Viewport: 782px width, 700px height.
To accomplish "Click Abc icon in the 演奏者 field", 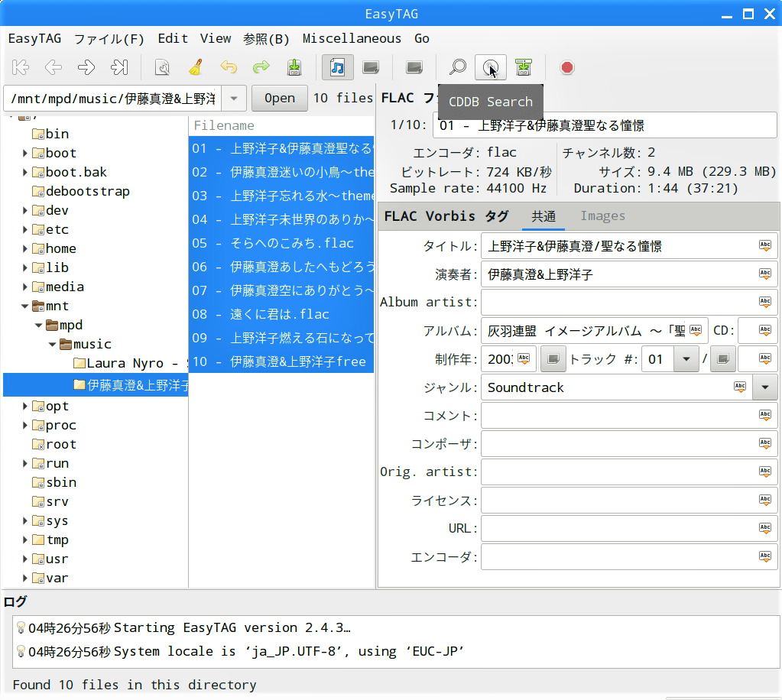I will pyautogui.click(x=765, y=274).
